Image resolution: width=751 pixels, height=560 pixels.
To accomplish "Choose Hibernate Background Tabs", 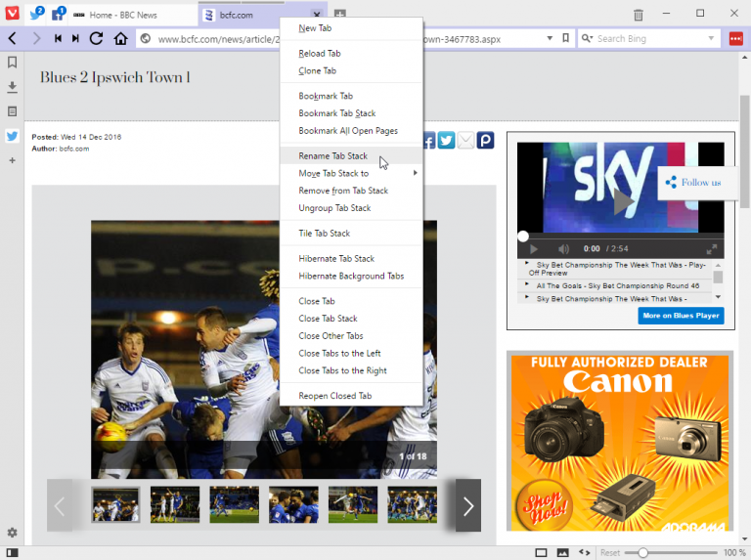I will [x=351, y=277].
